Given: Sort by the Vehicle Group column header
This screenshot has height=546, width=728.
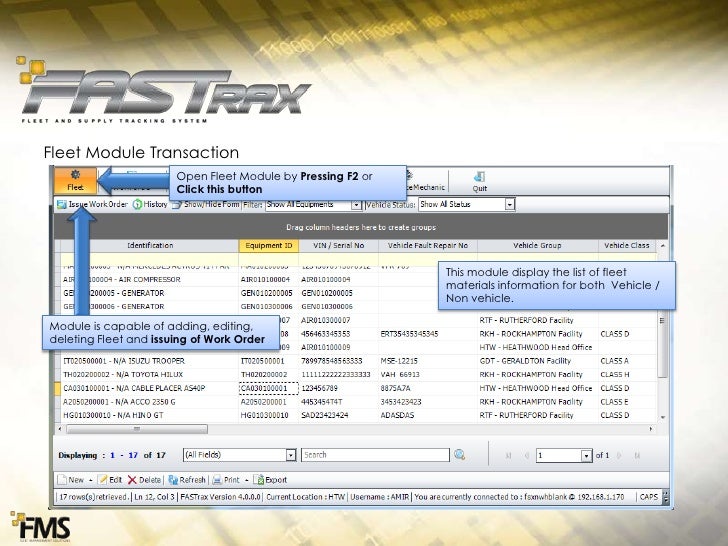Looking at the screenshot, I should tap(537, 246).
